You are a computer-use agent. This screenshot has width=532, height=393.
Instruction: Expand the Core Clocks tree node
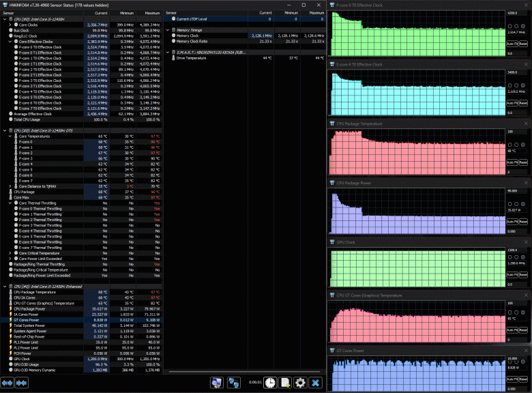coord(10,25)
